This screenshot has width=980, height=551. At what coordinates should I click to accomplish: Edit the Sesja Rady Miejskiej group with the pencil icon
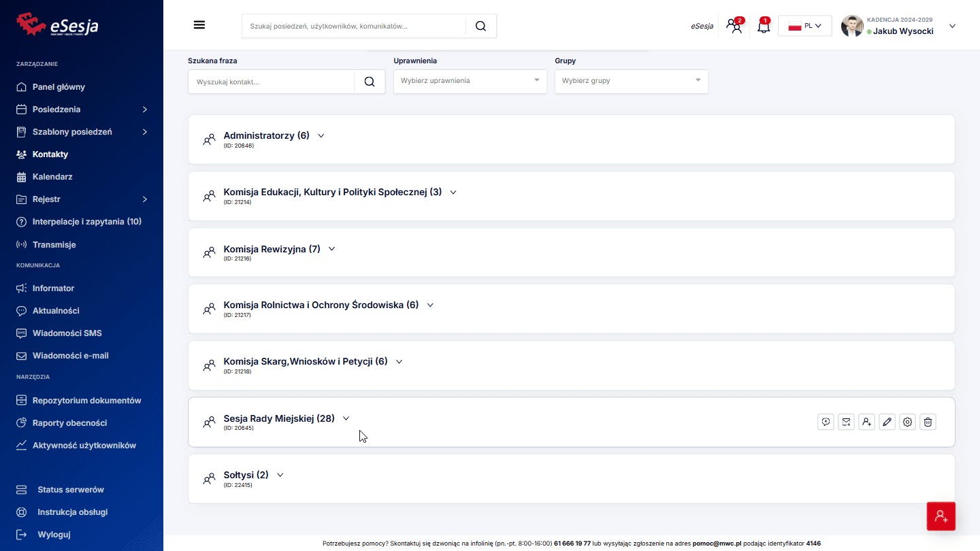click(x=887, y=422)
